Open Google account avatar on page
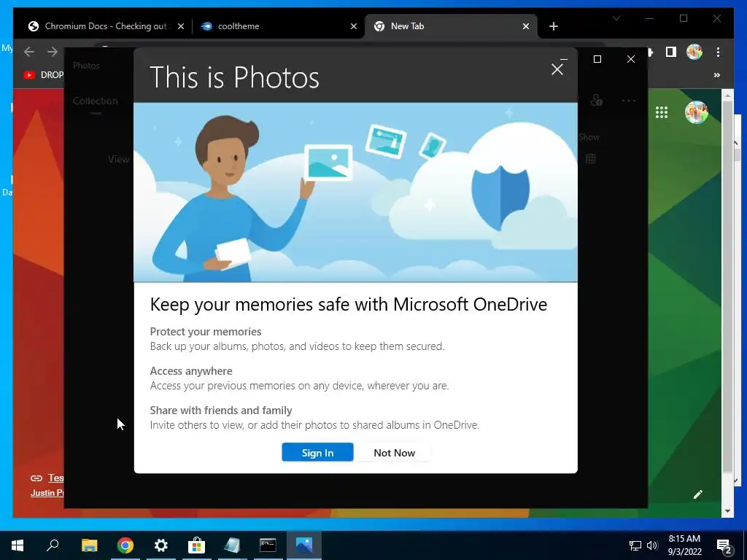The image size is (747, 560). click(x=696, y=112)
